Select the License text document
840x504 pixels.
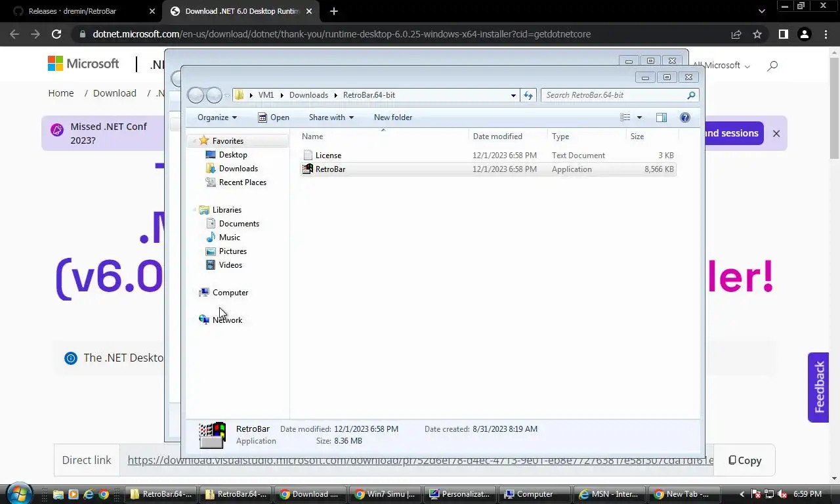click(488, 156)
